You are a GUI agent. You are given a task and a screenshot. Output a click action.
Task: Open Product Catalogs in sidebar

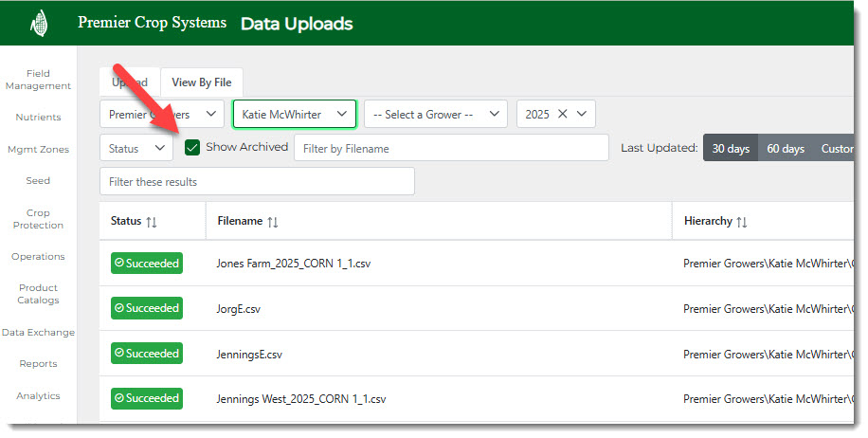[38, 294]
